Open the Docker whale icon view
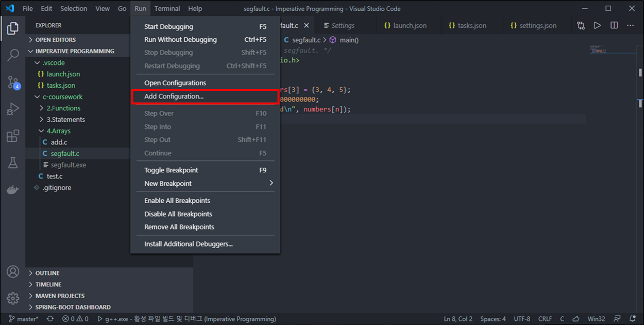The height and width of the screenshot is (325, 644). 13,189
